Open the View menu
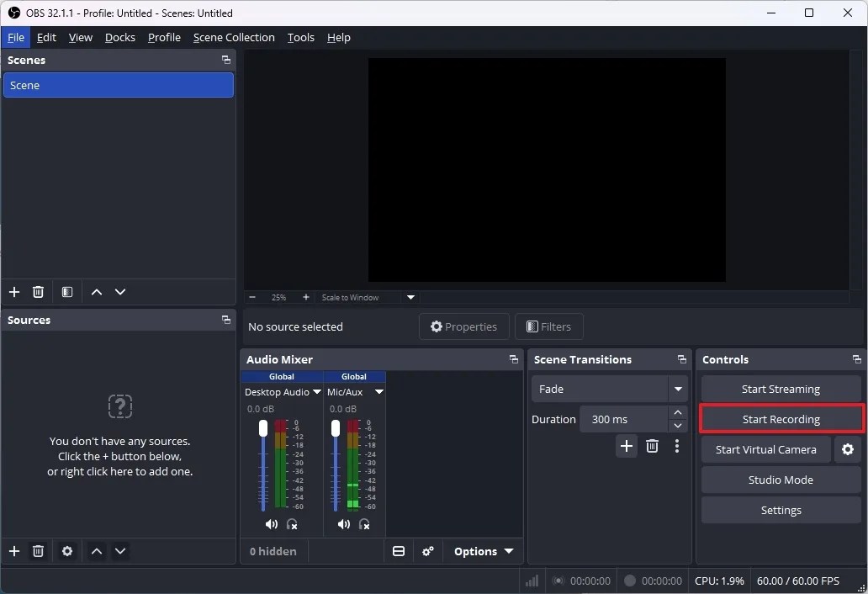 point(80,37)
